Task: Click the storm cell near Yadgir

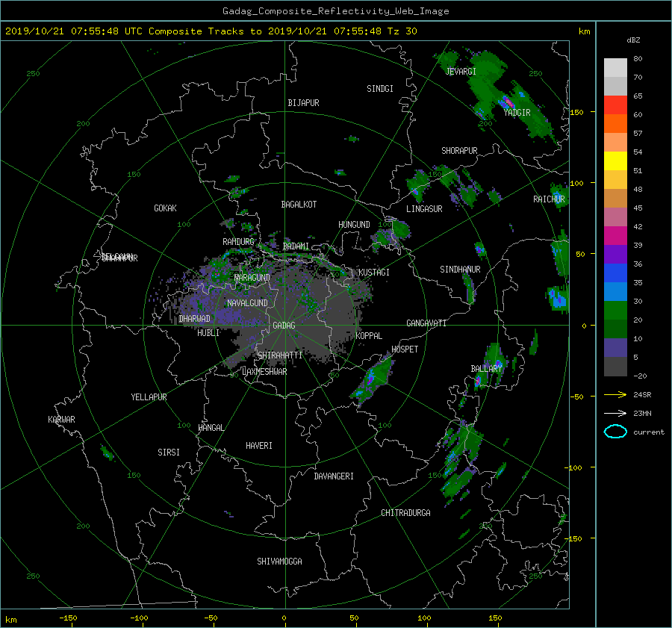Action: coord(508,102)
